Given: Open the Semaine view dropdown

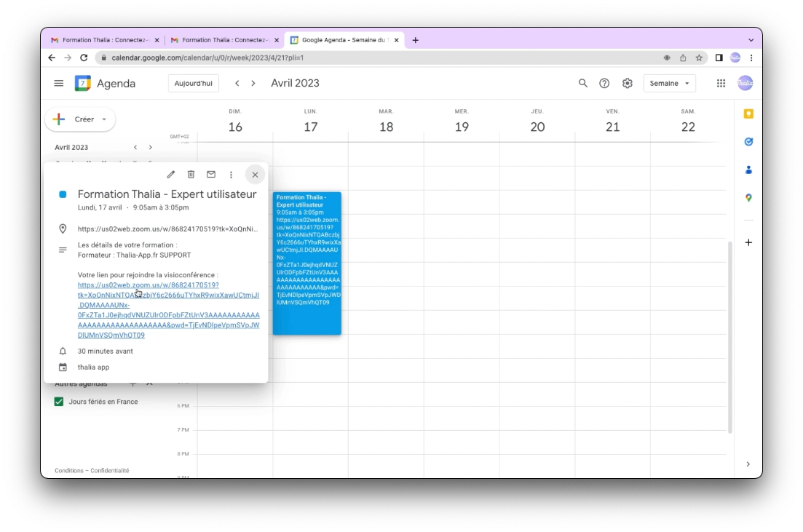Looking at the screenshot, I should click(669, 84).
